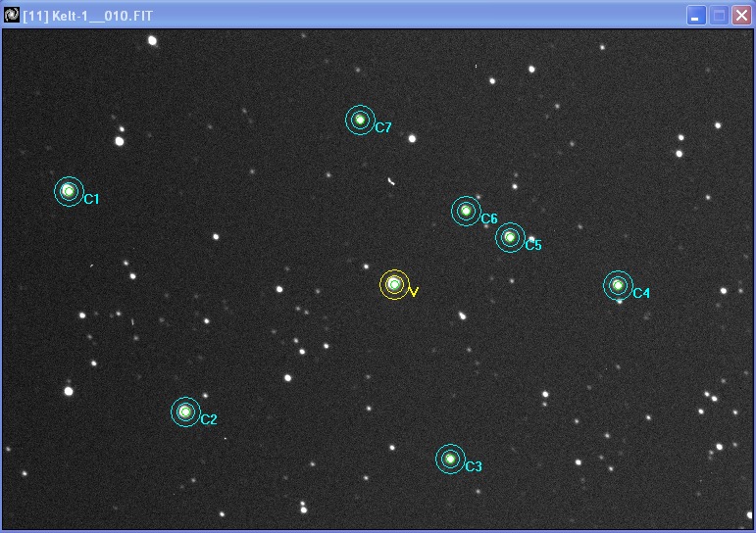Pick the star marked C3
The width and height of the screenshot is (756, 533).
tap(450, 459)
